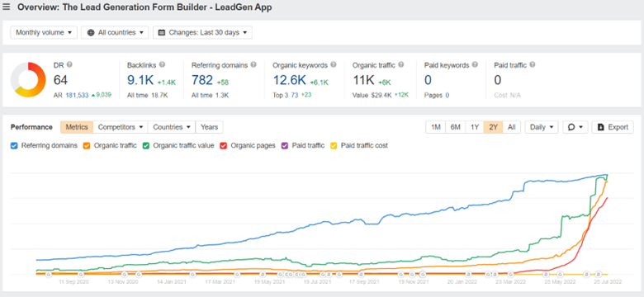Expand the Countries dropdown
Viewport: 644px width, 297px height.
tap(172, 127)
